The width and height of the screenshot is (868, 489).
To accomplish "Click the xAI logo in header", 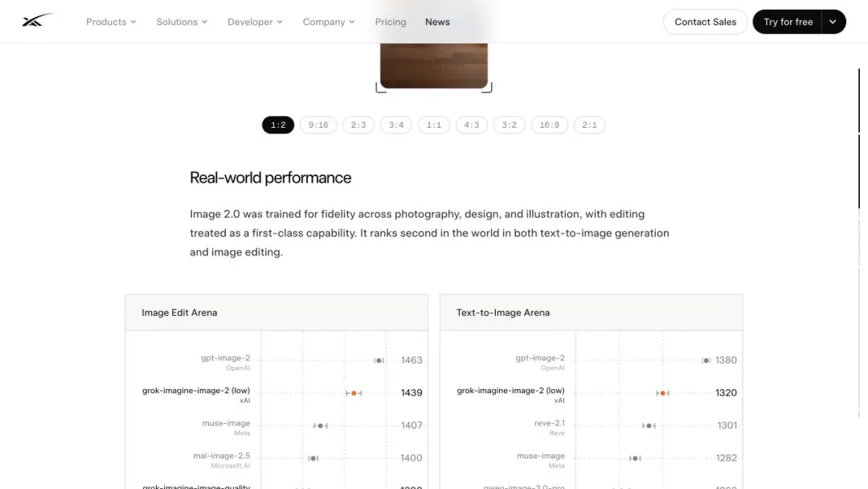I will (37, 20).
